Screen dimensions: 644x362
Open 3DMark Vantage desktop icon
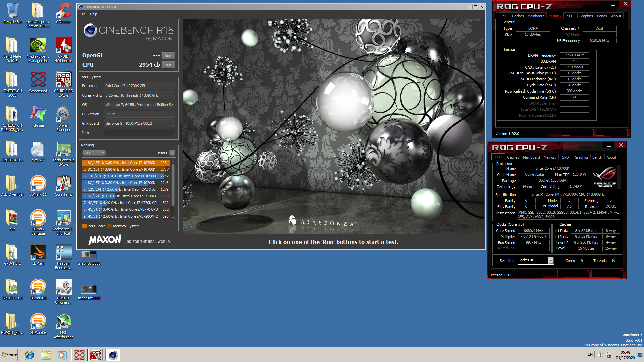coord(38,223)
